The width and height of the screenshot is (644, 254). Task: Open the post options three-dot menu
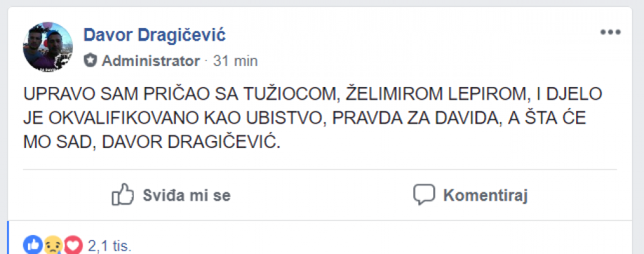[x=610, y=32]
